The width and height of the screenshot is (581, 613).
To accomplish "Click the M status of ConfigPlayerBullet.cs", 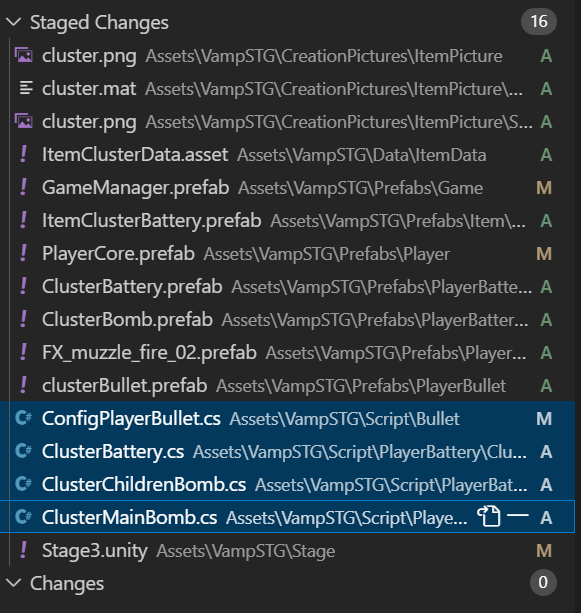I will (544, 419).
